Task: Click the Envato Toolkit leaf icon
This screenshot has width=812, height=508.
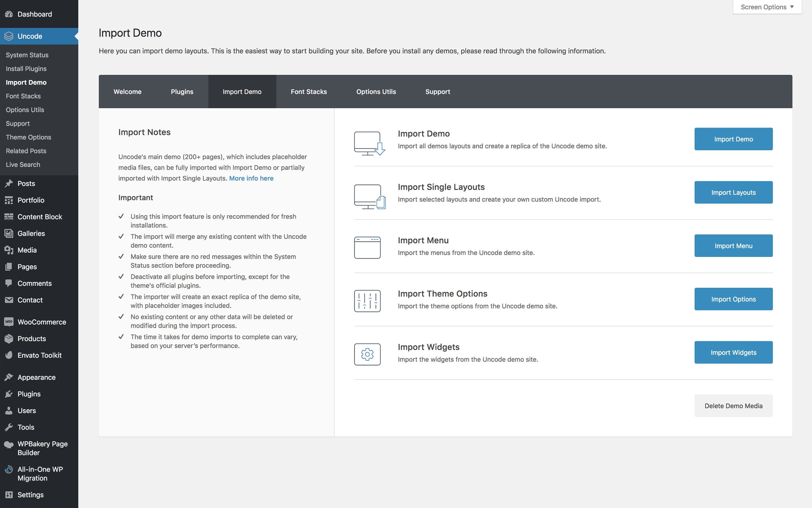Action: click(x=9, y=355)
